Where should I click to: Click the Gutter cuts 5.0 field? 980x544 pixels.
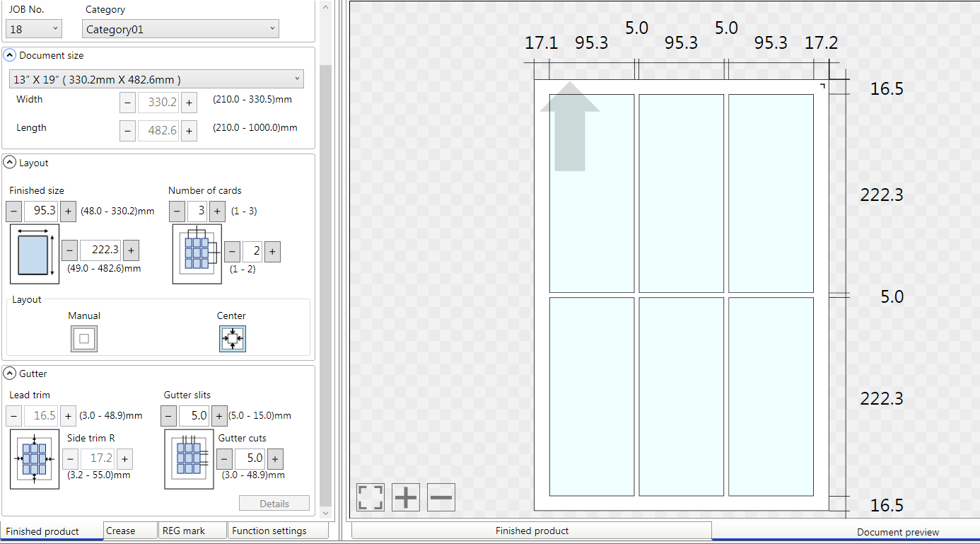[x=250, y=459]
